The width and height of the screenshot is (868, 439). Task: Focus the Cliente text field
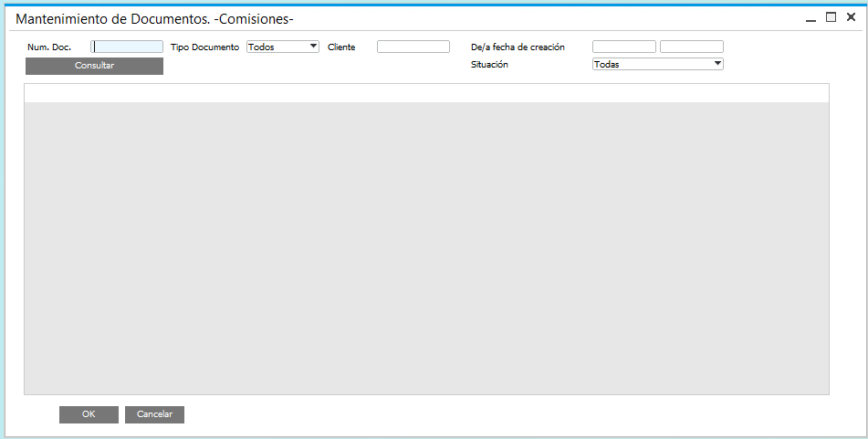pyautogui.click(x=413, y=47)
